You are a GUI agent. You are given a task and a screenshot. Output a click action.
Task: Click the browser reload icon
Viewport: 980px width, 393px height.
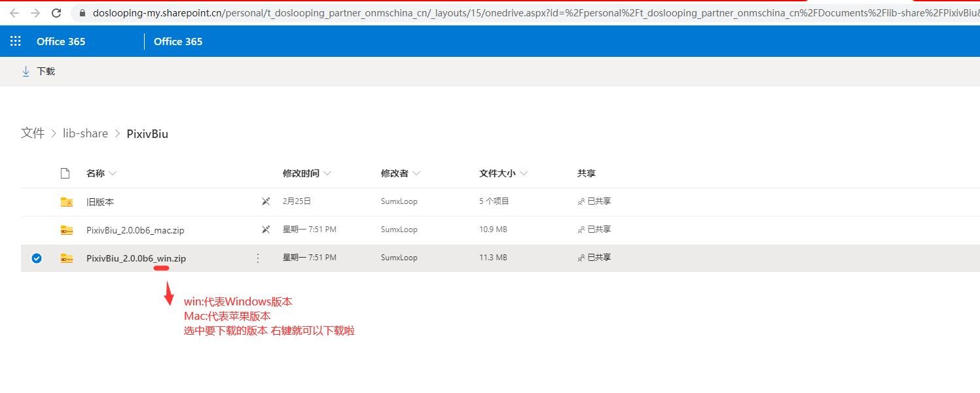(x=56, y=13)
